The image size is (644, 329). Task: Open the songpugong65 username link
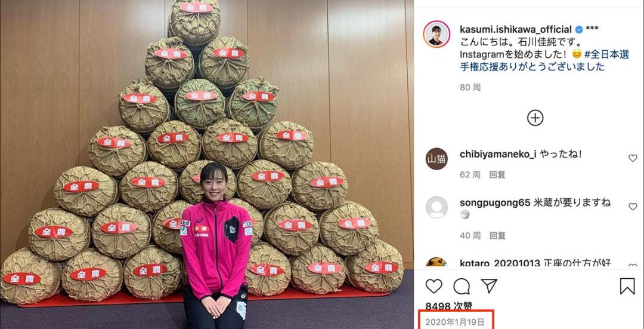(495, 203)
